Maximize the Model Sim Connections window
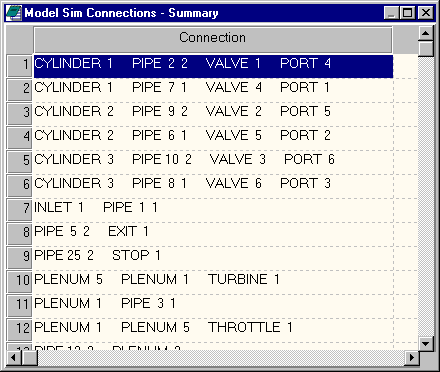Image resolution: width=440 pixels, height=372 pixels. point(407,13)
